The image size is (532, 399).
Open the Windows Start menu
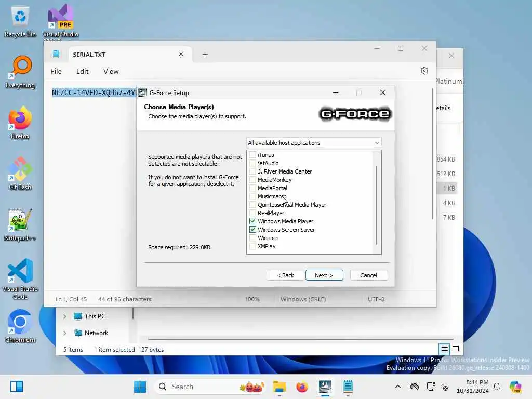140,387
